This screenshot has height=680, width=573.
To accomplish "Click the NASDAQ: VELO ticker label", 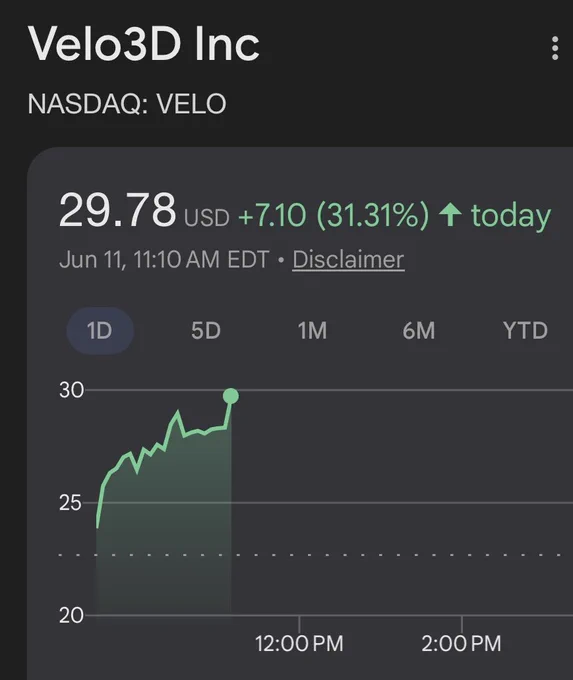I will 127,104.
